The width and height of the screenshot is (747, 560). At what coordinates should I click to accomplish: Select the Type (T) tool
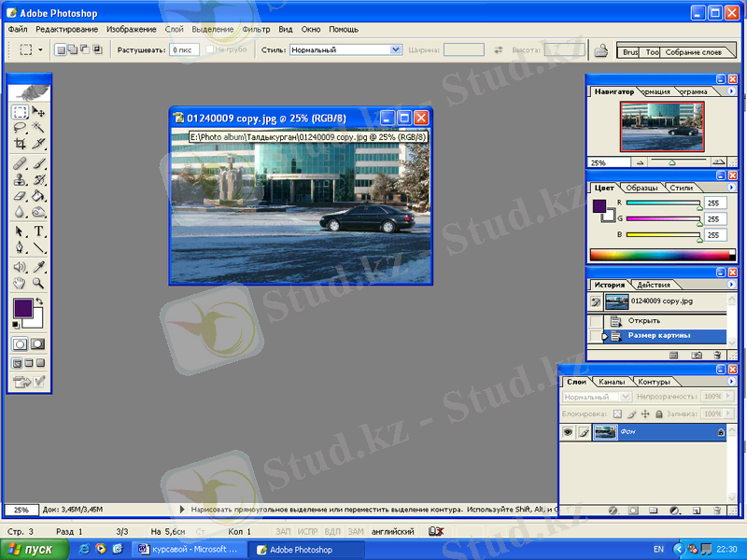[39, 231]
